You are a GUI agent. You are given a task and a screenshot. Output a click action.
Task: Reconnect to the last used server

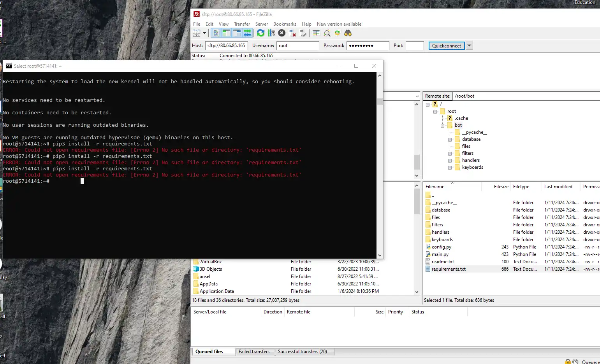point(303,33)
